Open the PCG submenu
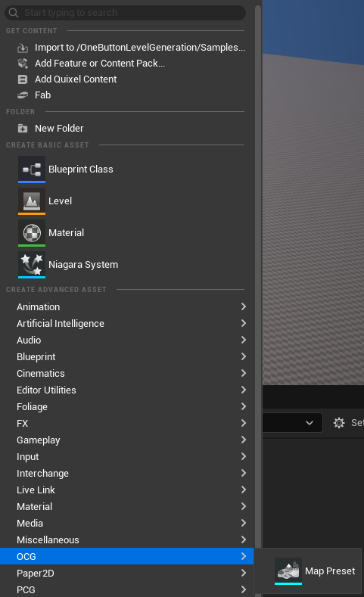The width and height of the screenshot is (364, 597). pos(127,589)
